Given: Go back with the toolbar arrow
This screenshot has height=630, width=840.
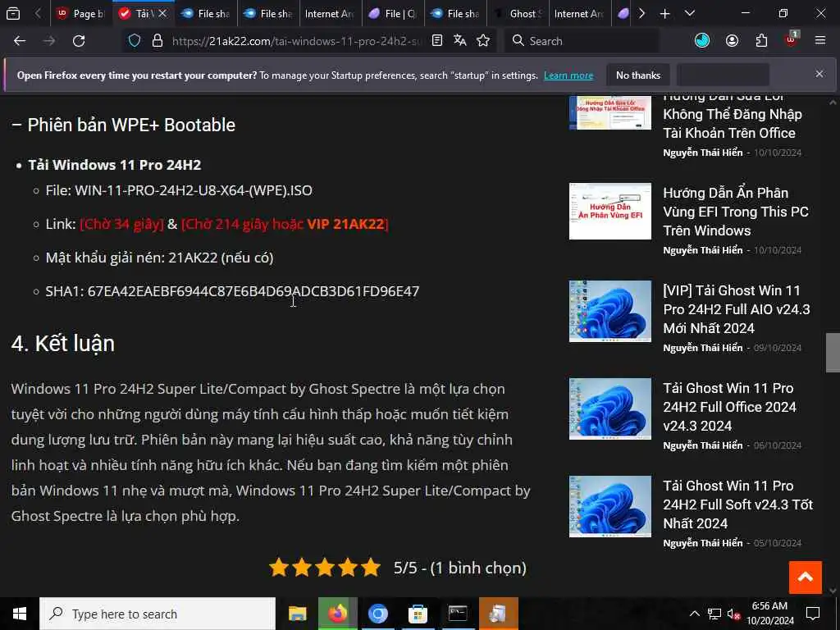Looking at the screenshot, I should pyautogui.click(x=20, y=41).
